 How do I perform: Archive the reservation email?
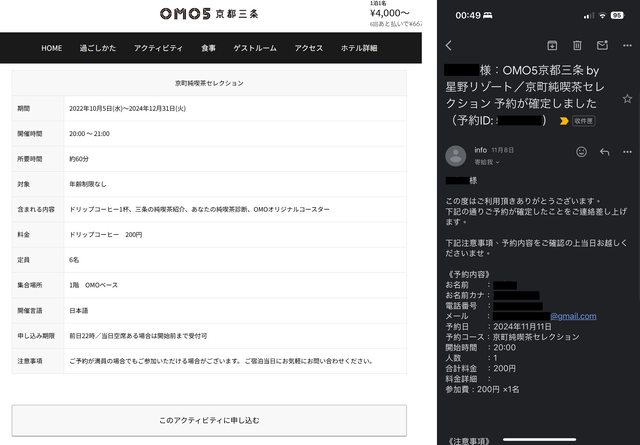pyautogui.click(x=552, y=45)
